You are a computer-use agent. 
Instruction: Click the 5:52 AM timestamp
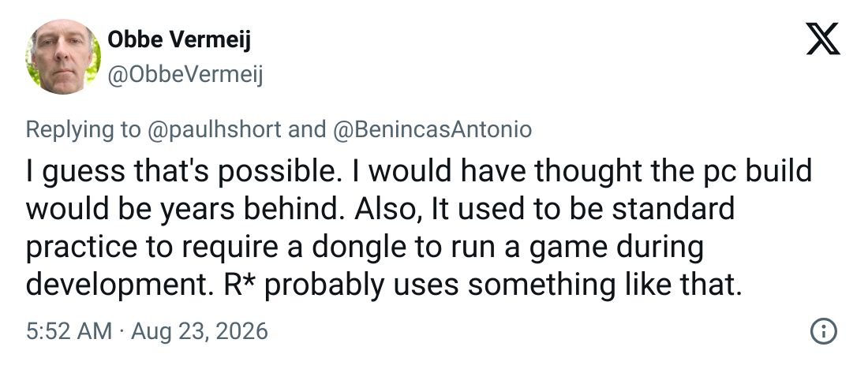point(69,331)
